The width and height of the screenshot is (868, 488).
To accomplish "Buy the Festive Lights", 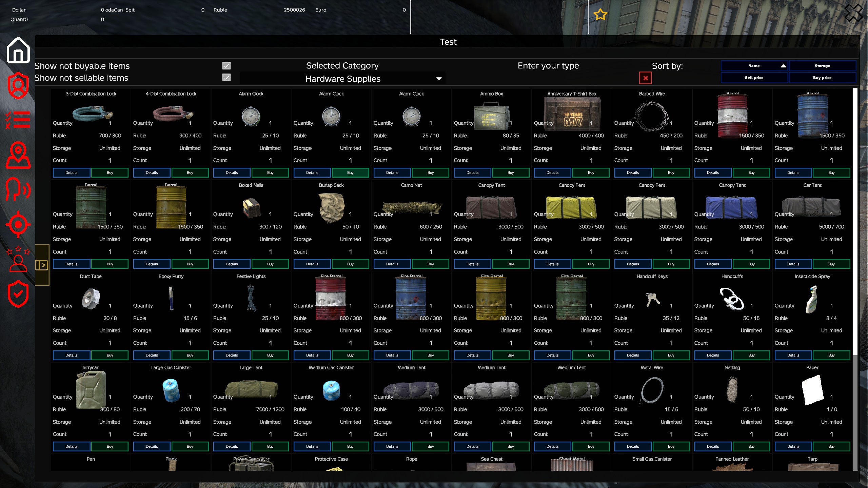I will click(270, 355).
